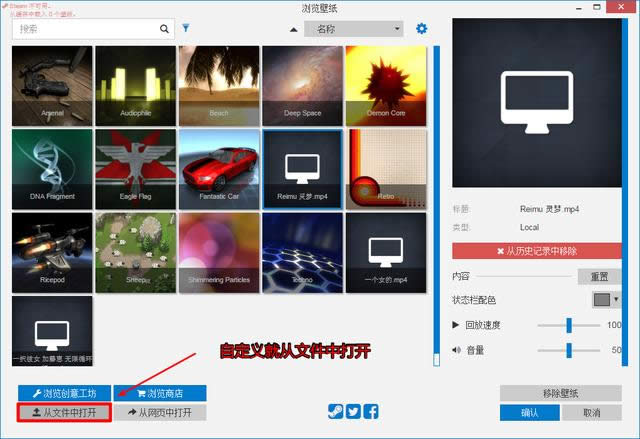Expand the 回放速度 playback speed section
This screenshot has width=640, height=439.
click(456, 325)
